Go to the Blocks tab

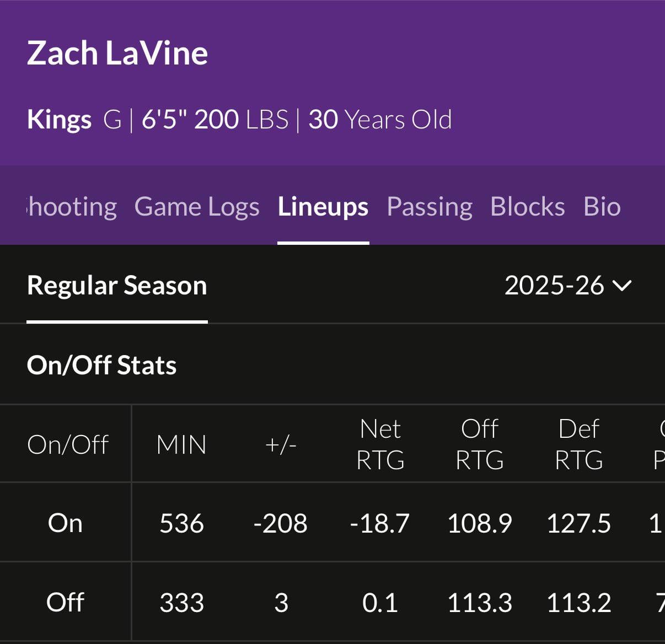coord(528,207)
